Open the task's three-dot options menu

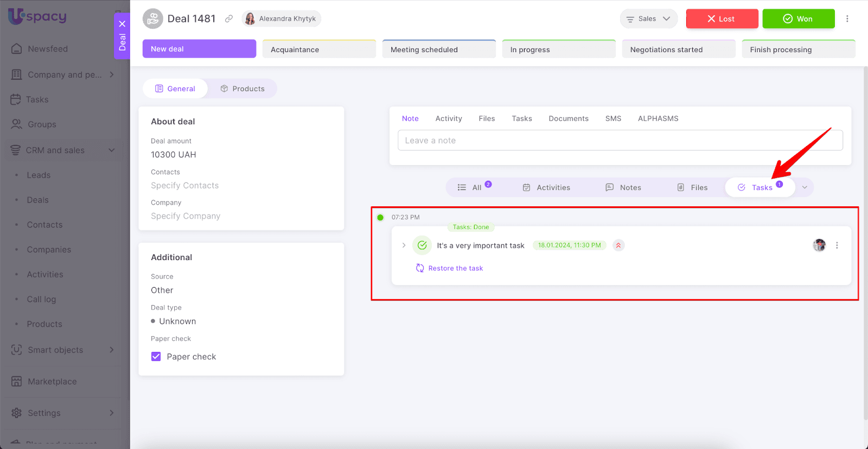[837, 245]
